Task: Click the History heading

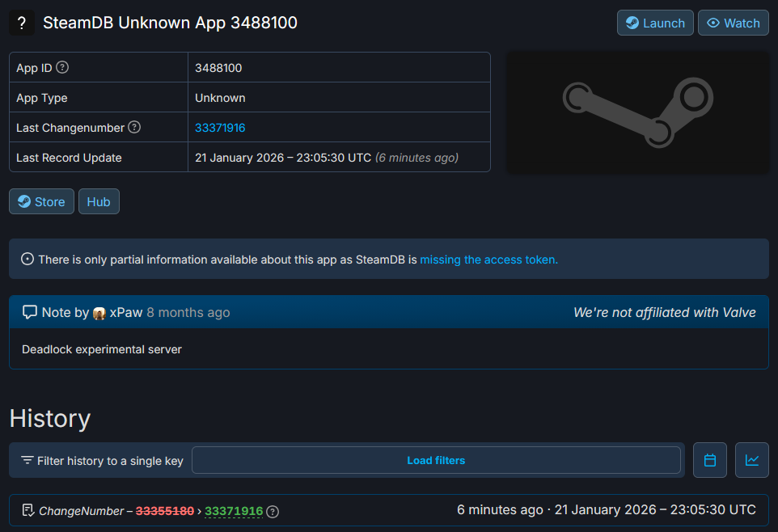Action: (x=50, y=418)
